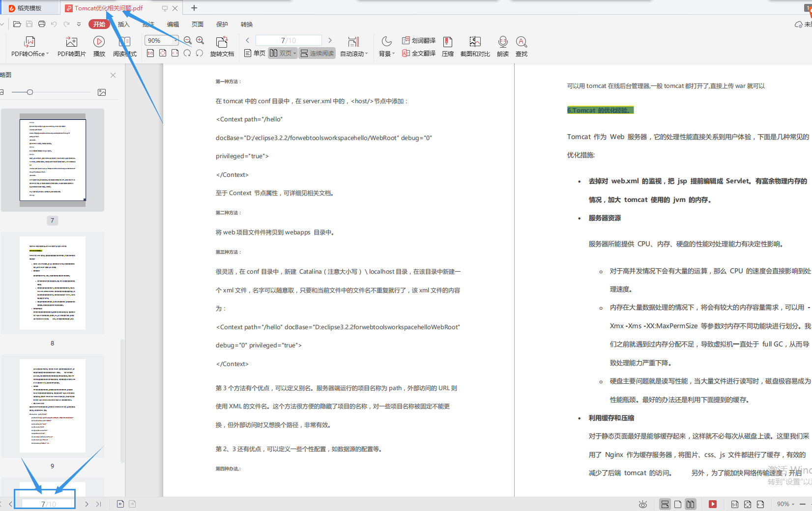Click the ribbon page number field

pos(289,40)
